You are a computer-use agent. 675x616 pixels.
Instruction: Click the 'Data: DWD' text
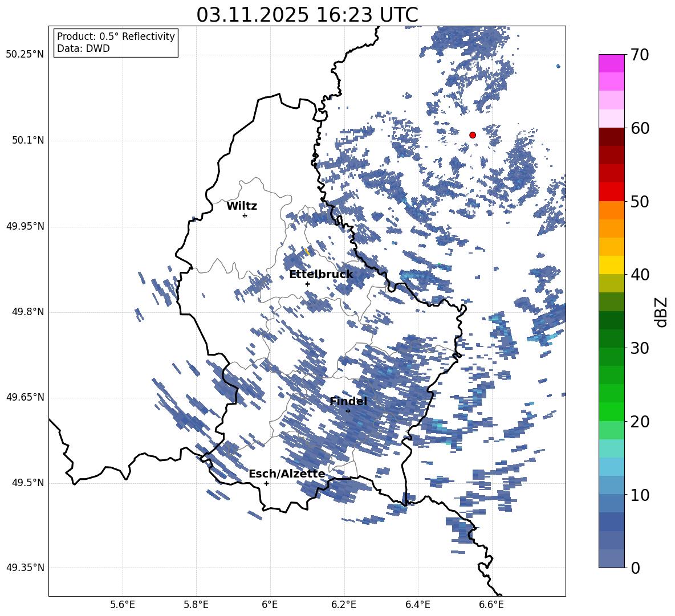(83, 48)
